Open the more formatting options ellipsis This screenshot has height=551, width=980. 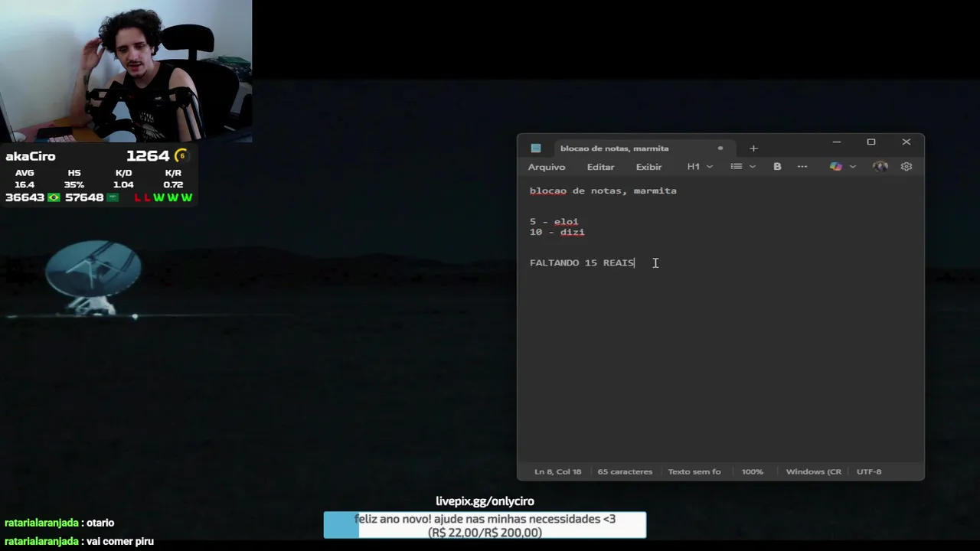click(802, 167)
